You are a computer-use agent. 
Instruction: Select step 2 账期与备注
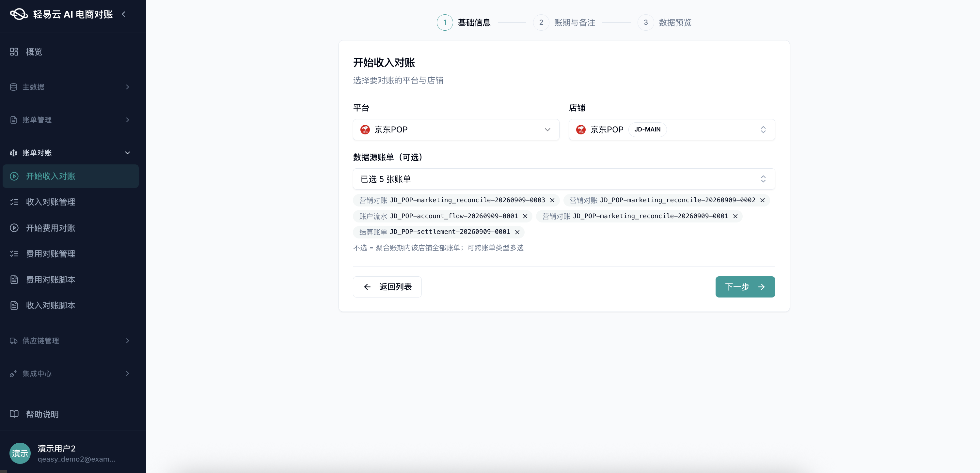[564, 23]
